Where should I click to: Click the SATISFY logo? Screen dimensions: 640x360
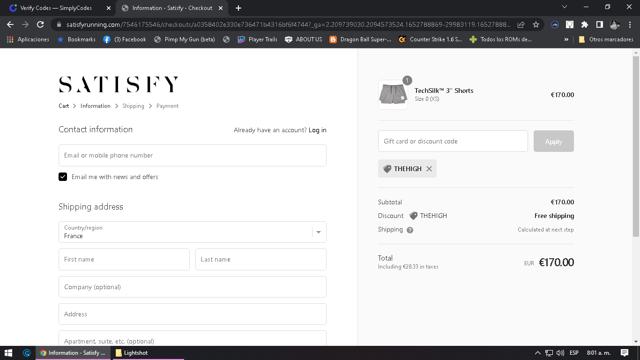click(118, 84)
